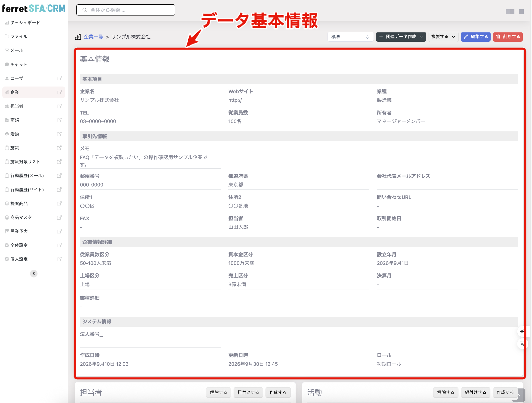Expand the 関連データ作成 dropdown

pyautogui.click(x=401, y=37)
